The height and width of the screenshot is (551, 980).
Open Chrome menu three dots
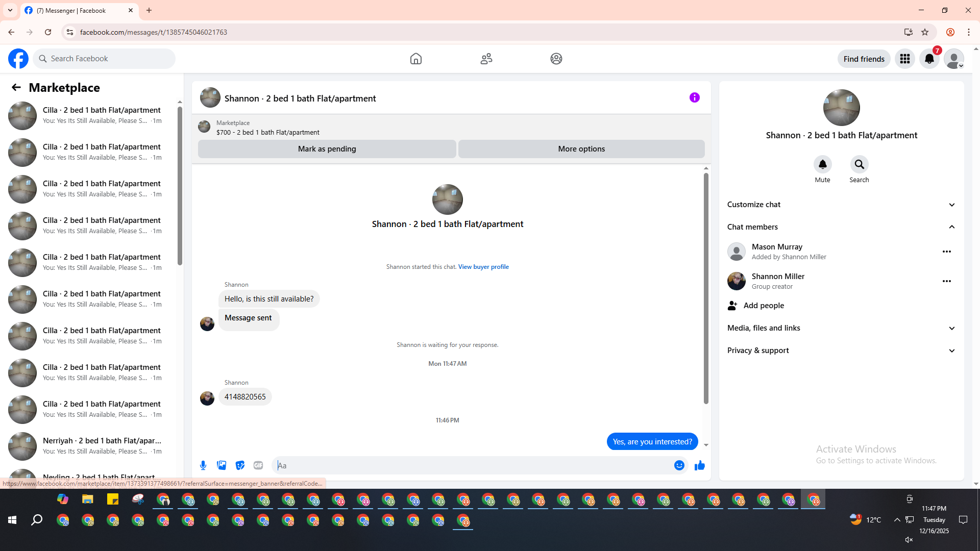(969, 32)
